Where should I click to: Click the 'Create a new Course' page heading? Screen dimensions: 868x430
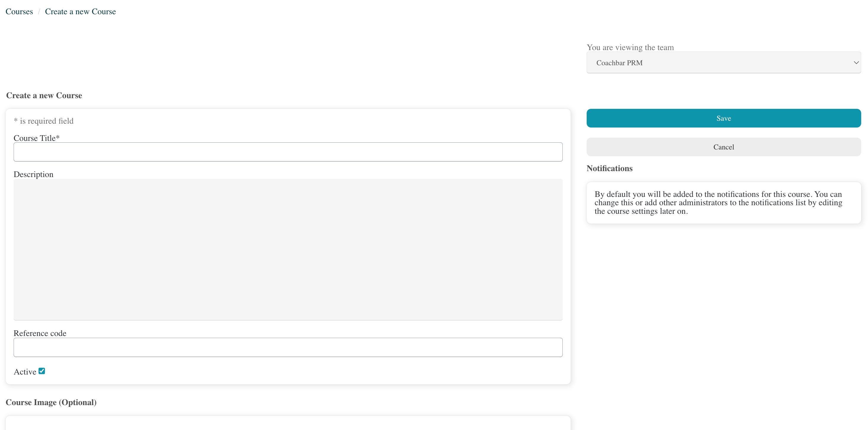(44, 95)
